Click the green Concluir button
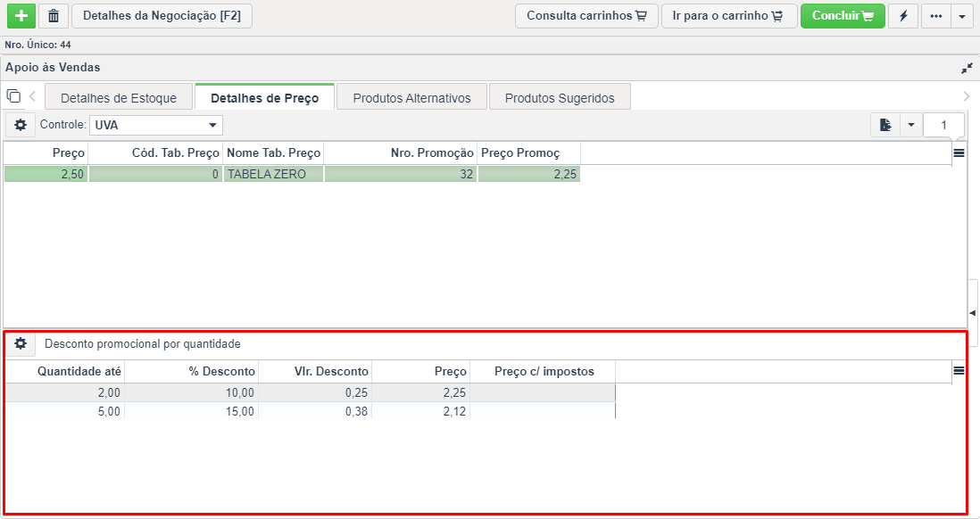The height and width of the screenshot is (519, 980). coord(843,16)
